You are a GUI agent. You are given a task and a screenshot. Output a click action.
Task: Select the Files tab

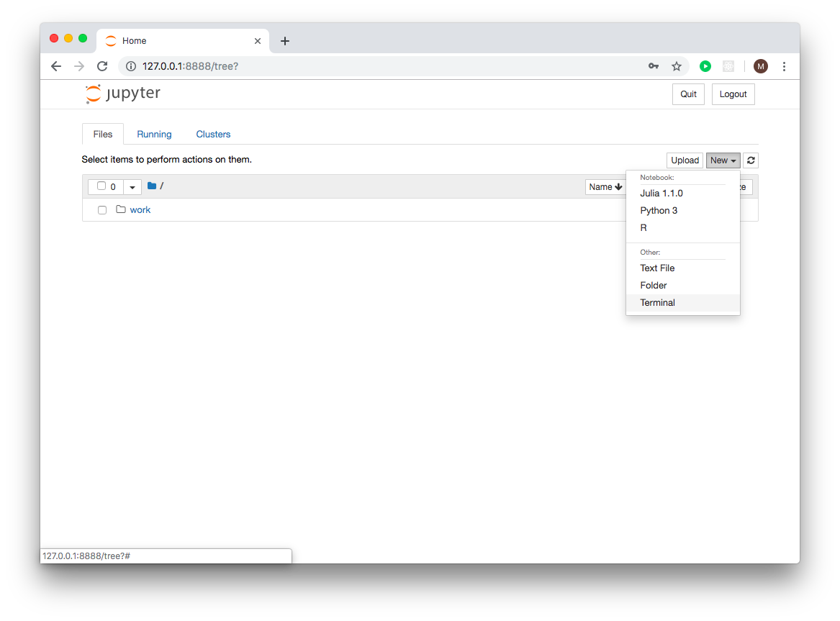click(x=103, y=135)
